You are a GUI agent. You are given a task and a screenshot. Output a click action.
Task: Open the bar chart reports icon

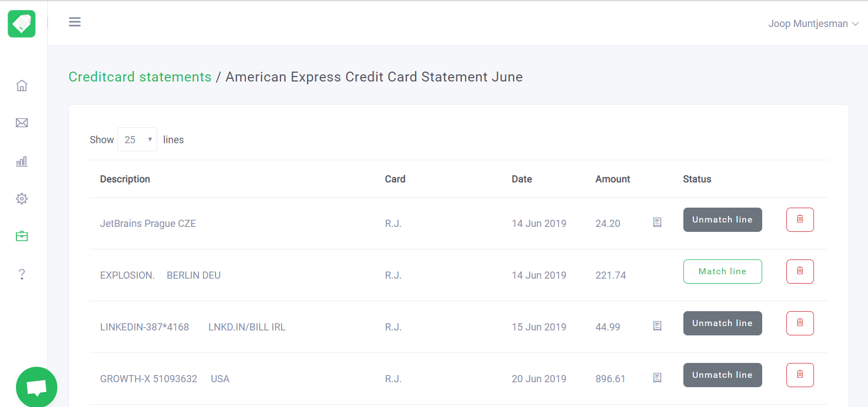[x=21, y=161]
